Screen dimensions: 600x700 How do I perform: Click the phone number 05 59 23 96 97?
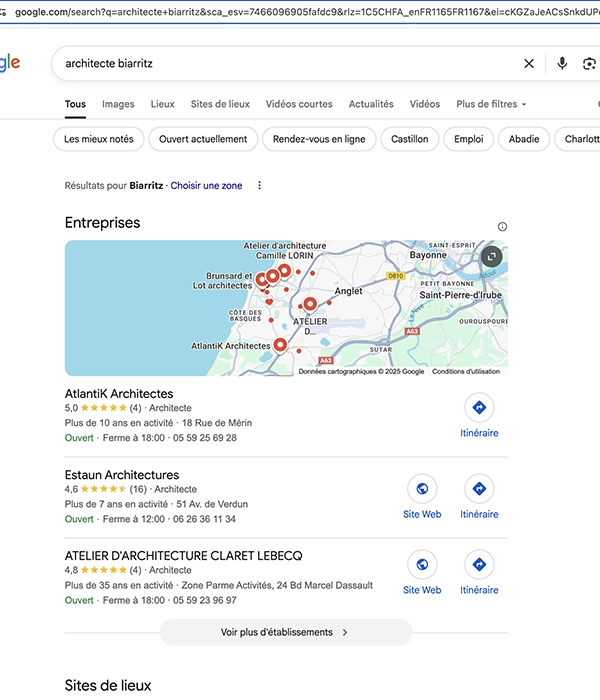point(204,600)
